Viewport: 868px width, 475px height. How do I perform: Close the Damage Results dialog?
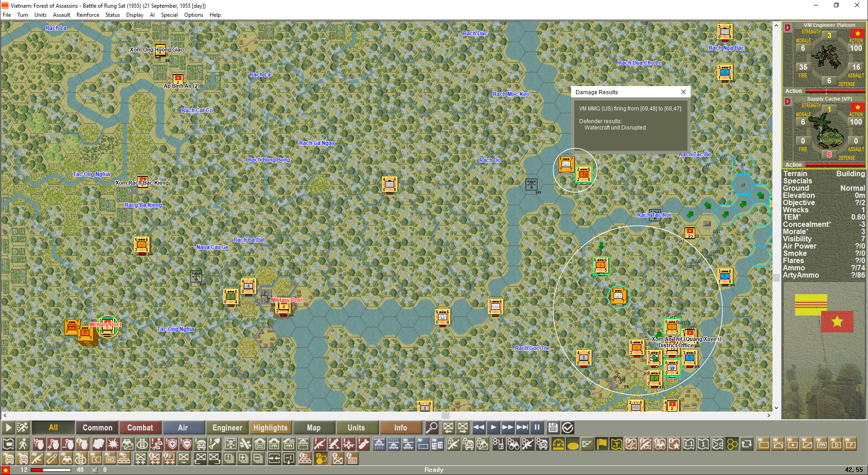coord(683,91)
